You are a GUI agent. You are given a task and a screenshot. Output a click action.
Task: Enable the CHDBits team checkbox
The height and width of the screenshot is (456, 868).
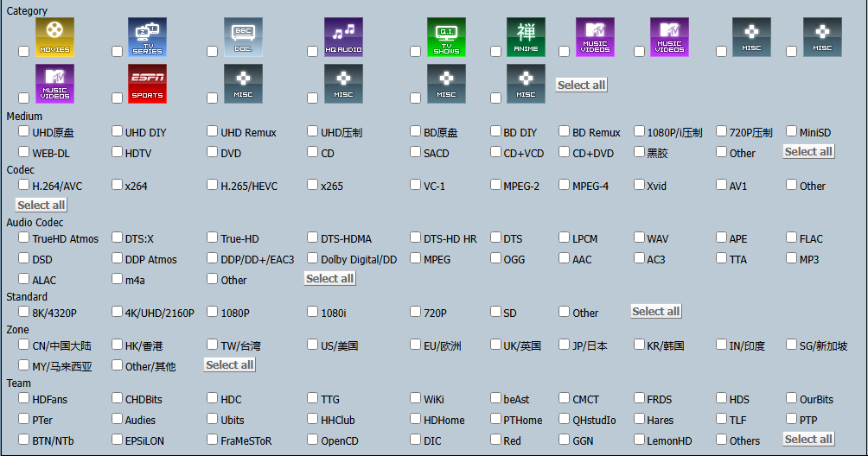118,399
